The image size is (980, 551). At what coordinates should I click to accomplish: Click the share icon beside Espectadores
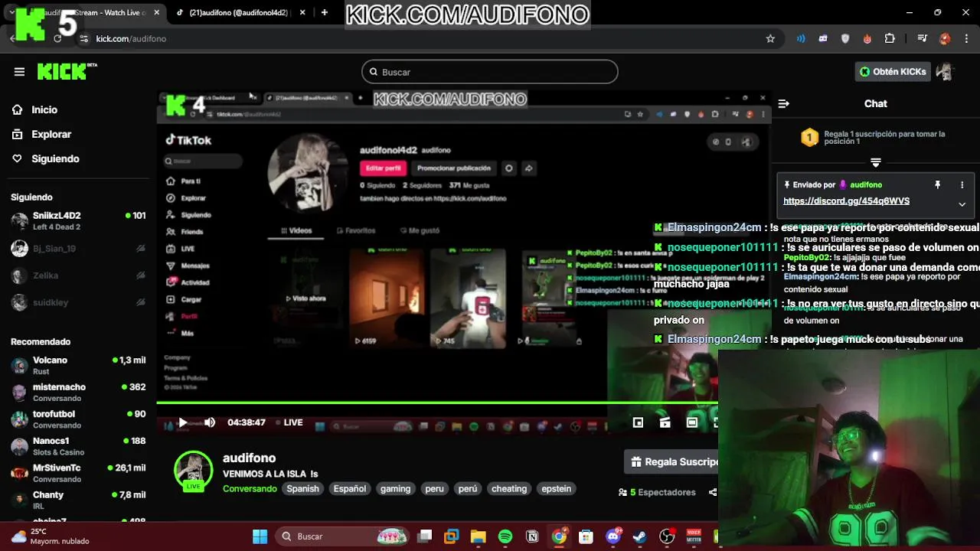tap(713, 492)
